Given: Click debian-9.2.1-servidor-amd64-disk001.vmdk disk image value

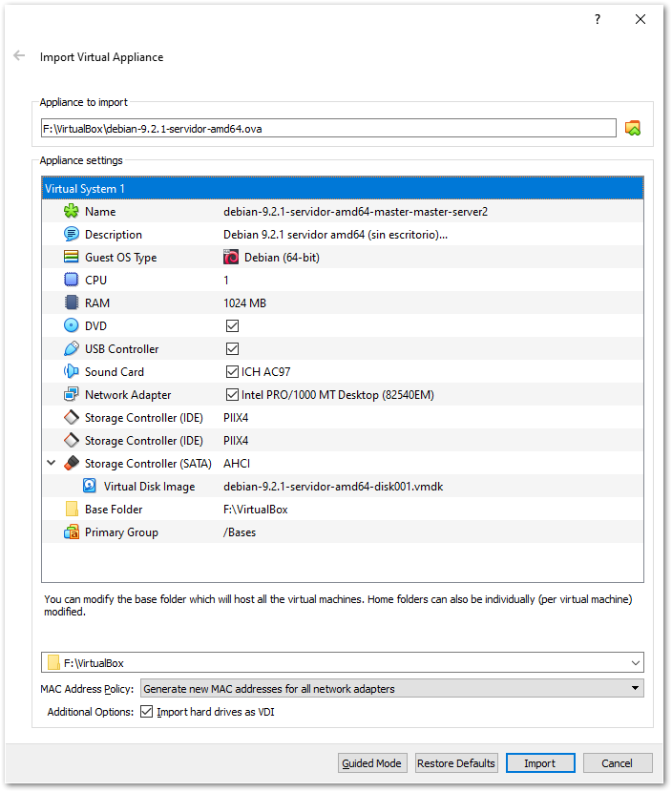Looking at the screenshot, I should tap(333, 487).
